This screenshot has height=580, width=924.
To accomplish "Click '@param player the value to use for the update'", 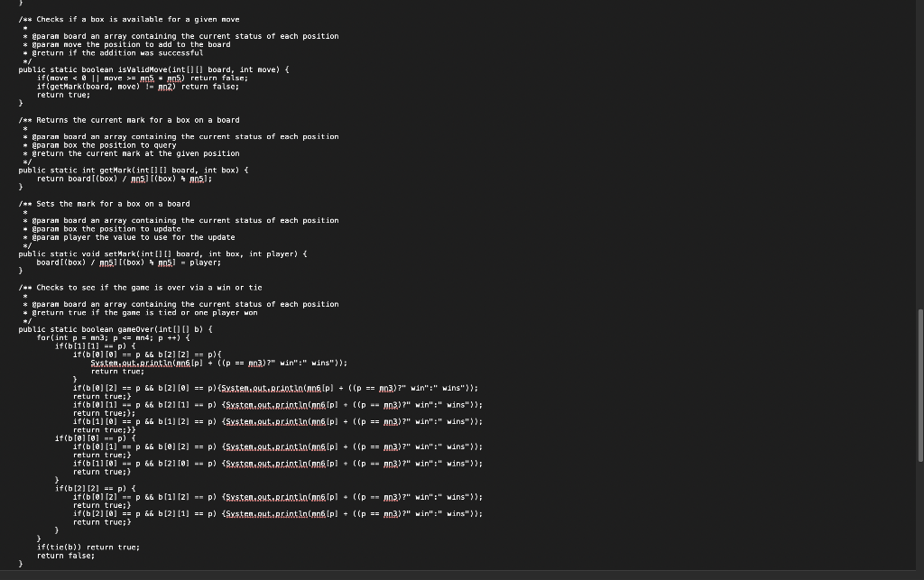I will [134, 237].
